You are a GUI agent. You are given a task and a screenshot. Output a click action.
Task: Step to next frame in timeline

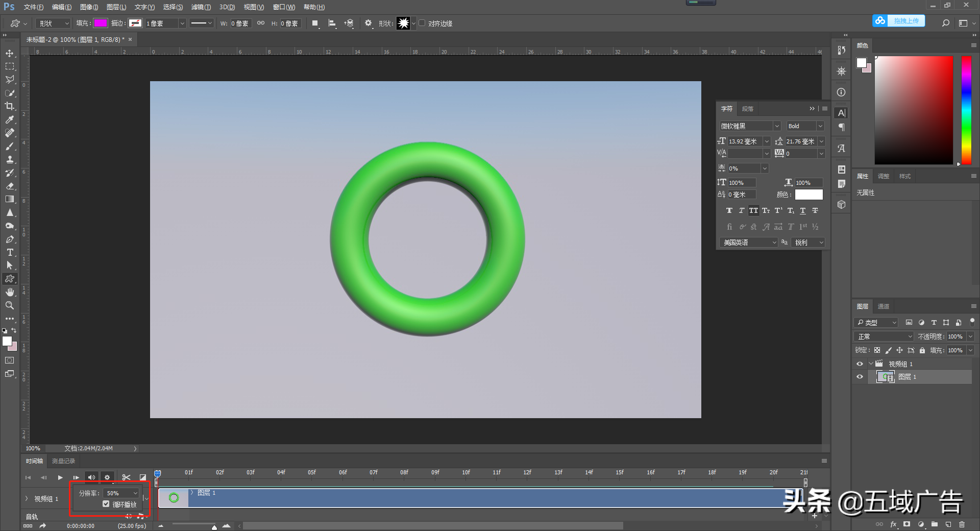coord(76,477)
